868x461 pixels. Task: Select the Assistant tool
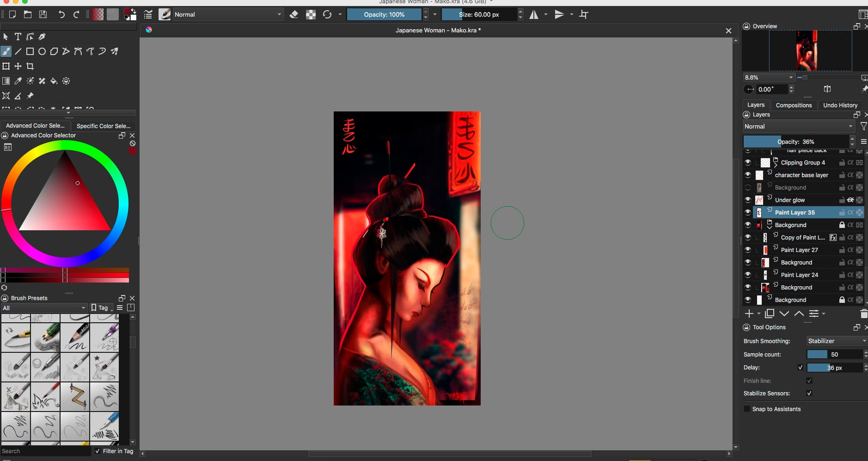click(6, 96)
